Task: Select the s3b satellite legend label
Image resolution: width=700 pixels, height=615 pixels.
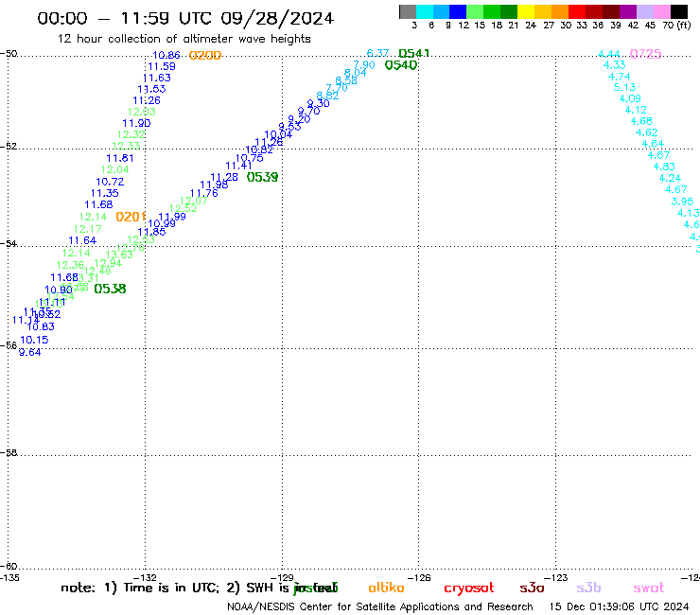Action: click(588, 588)
